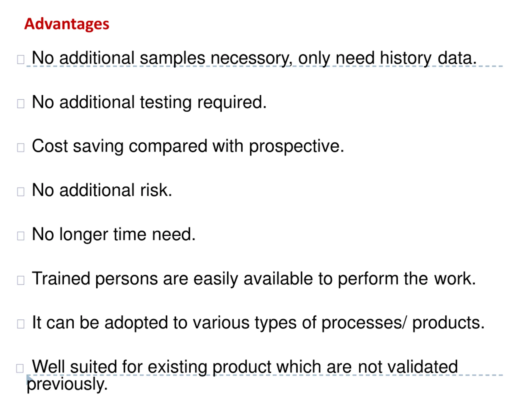This screenshot has height=399, width=532.
Task: Click the sentence 'Cost saving compared with prospective.'
Action: coord(188,147)
